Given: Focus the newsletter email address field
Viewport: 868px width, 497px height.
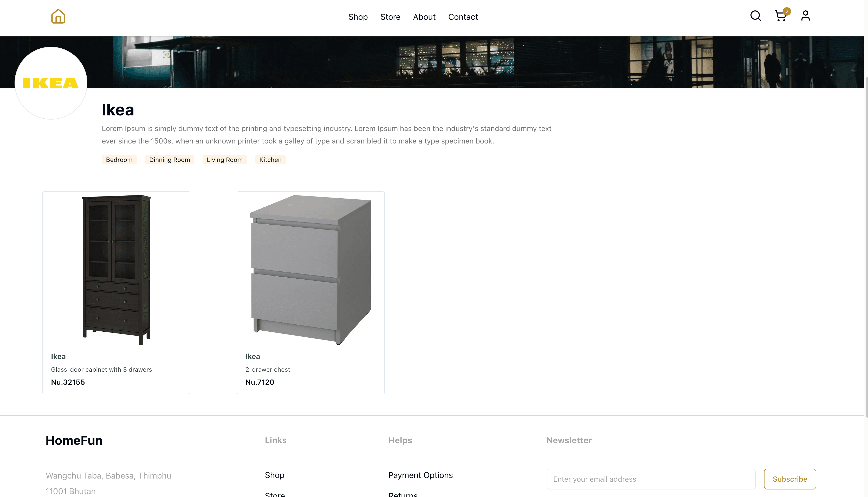Looking at the screenshot, I should tap(651, 479).
